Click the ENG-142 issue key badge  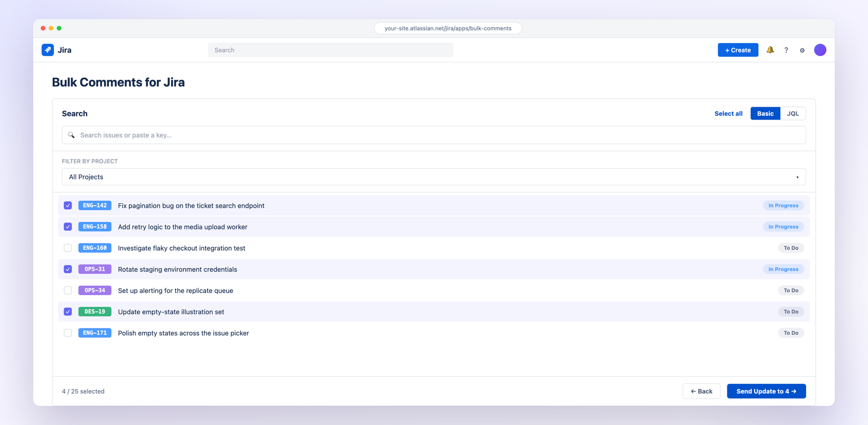tap(95, 205)
